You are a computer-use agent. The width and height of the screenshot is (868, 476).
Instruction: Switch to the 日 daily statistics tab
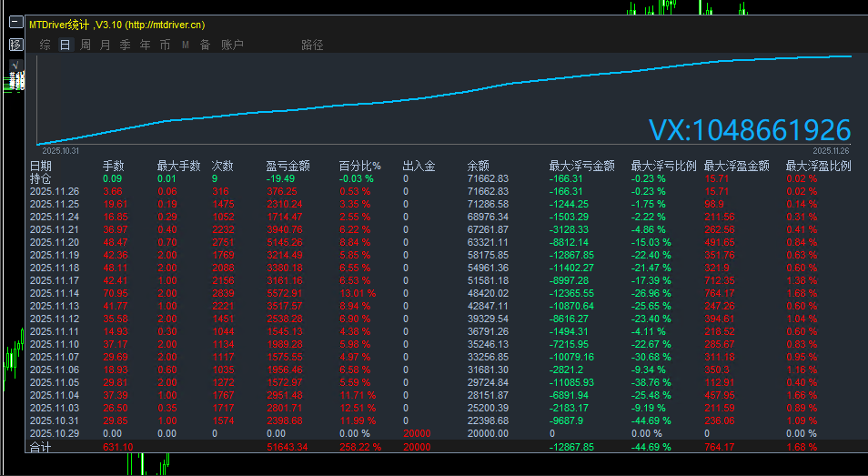(65, 45)
